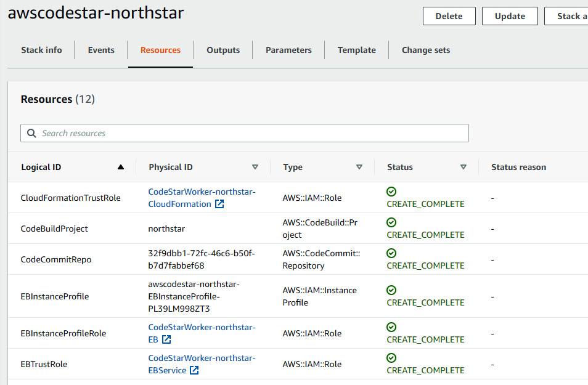Select CodeBuildProject logical ID text
The width and height of the screenshot is (588, 385).
coord(54,229)
